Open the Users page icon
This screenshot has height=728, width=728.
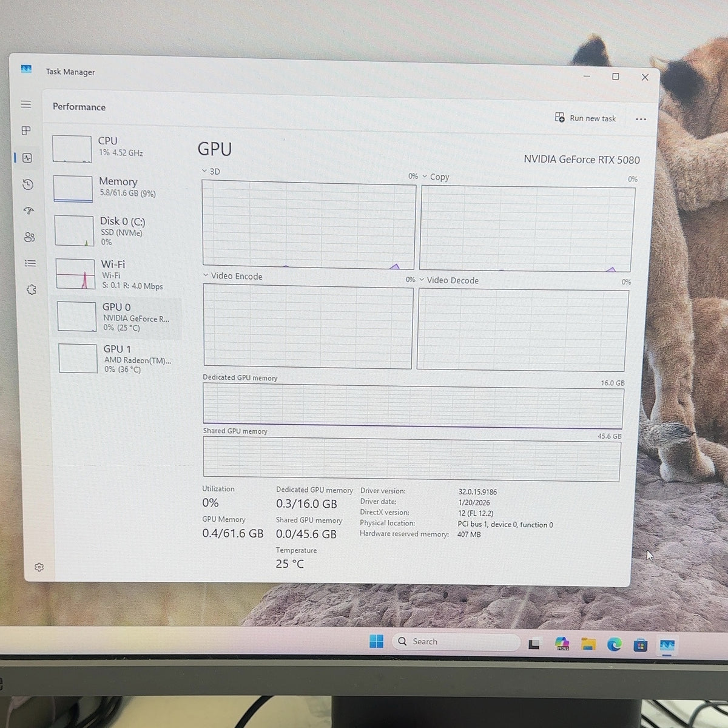(x=29, y=237)
